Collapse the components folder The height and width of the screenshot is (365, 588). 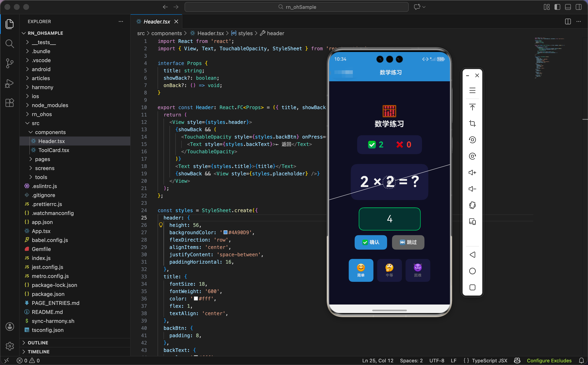pyautogui.click(x=50, y=132)
